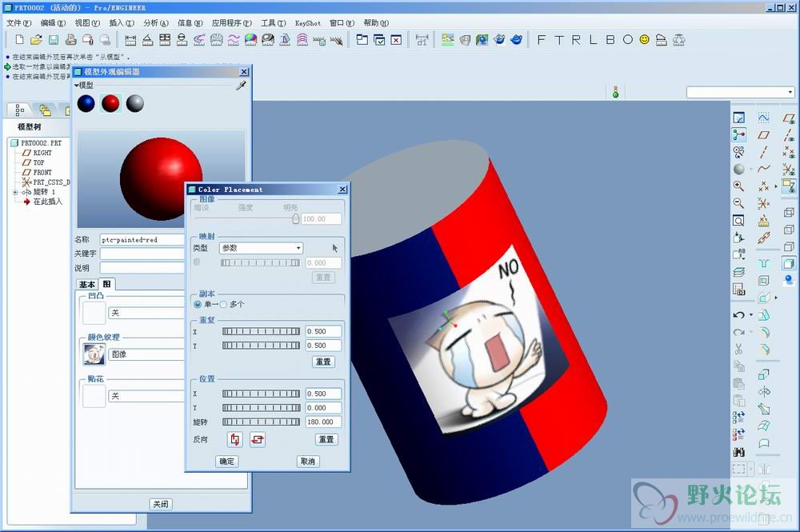Screen dimensions: 800x532
Task: Select the blue sphere appearance swatch
Action: [86, 103]
